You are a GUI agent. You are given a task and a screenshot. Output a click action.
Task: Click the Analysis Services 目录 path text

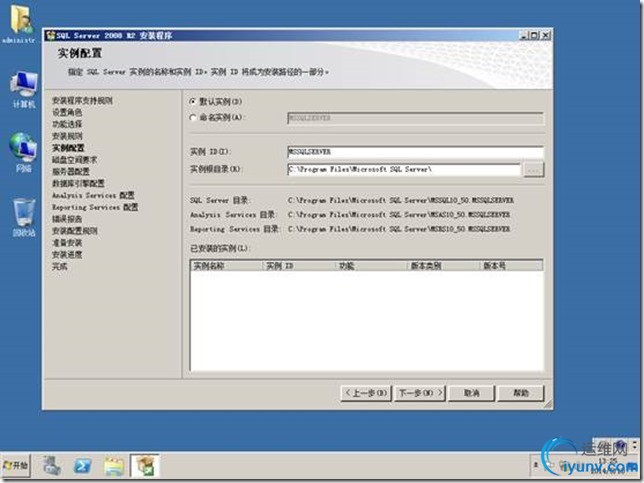point(399,215)
